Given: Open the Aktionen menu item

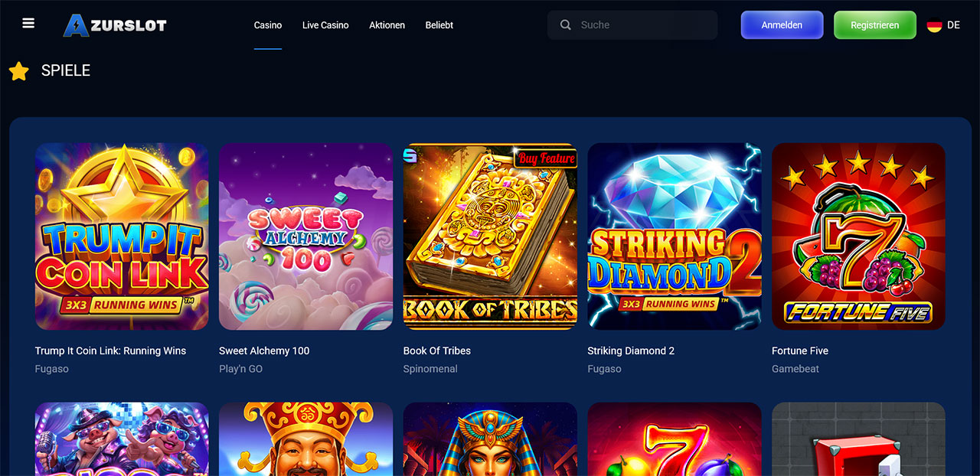Looking at the screenshot, I should (387, 25).
